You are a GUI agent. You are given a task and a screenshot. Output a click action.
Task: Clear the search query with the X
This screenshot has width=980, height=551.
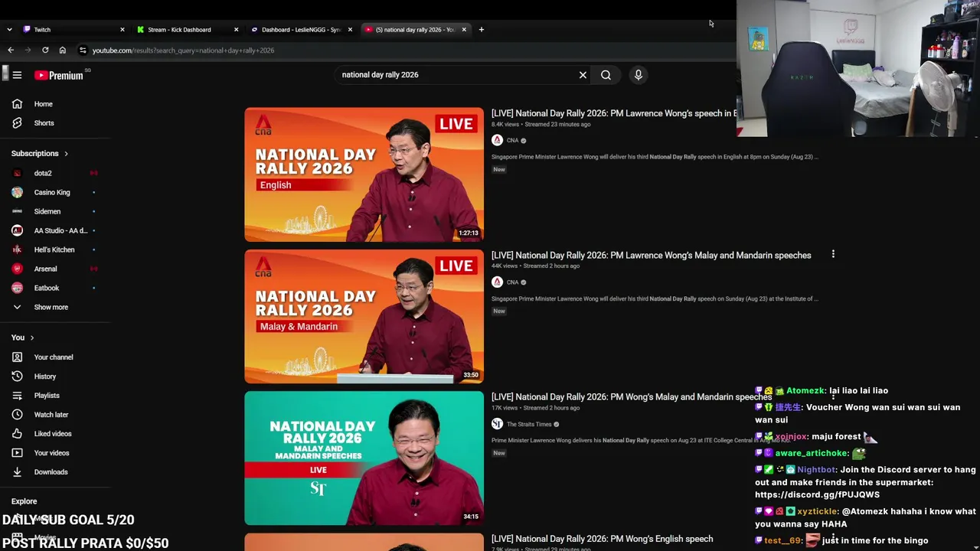coord(583,75)
